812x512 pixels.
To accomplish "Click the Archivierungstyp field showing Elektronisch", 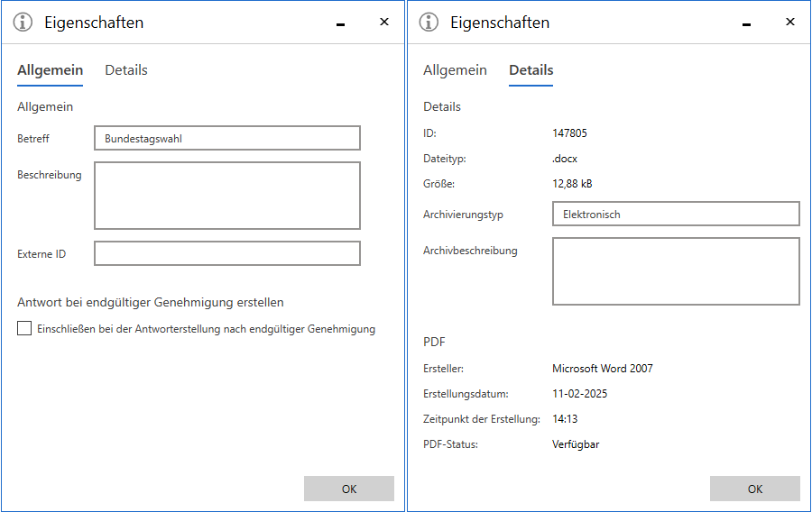I will (675, 214).
